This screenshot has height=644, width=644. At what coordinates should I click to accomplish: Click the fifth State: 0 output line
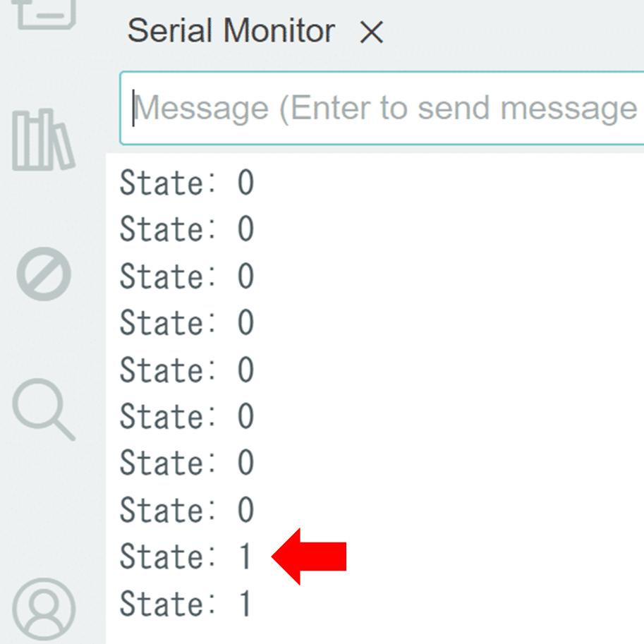click(x=187, y=370)
